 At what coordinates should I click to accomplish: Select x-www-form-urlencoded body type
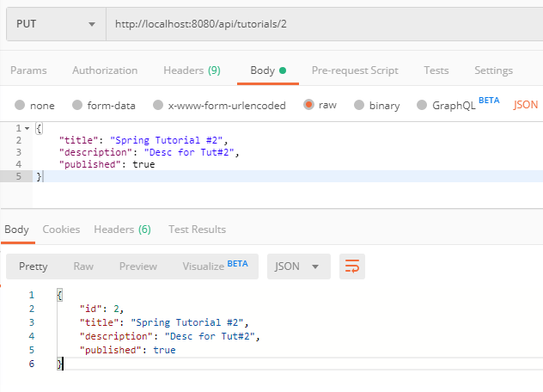point(158,105)
